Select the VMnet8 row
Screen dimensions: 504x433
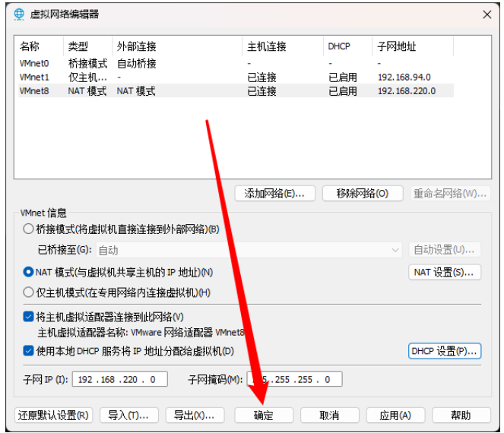tap(236, 91)
